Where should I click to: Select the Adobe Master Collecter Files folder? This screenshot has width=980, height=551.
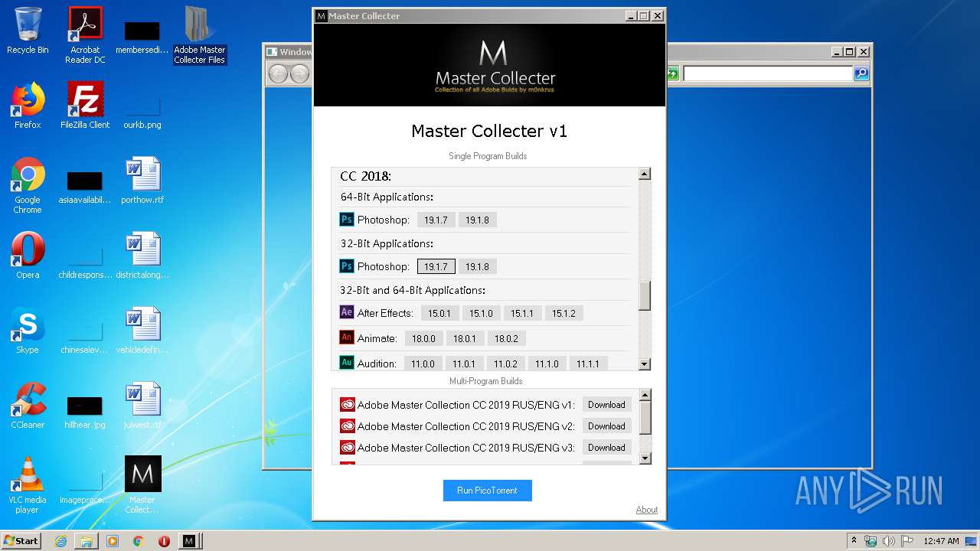[x=200, y=35]
